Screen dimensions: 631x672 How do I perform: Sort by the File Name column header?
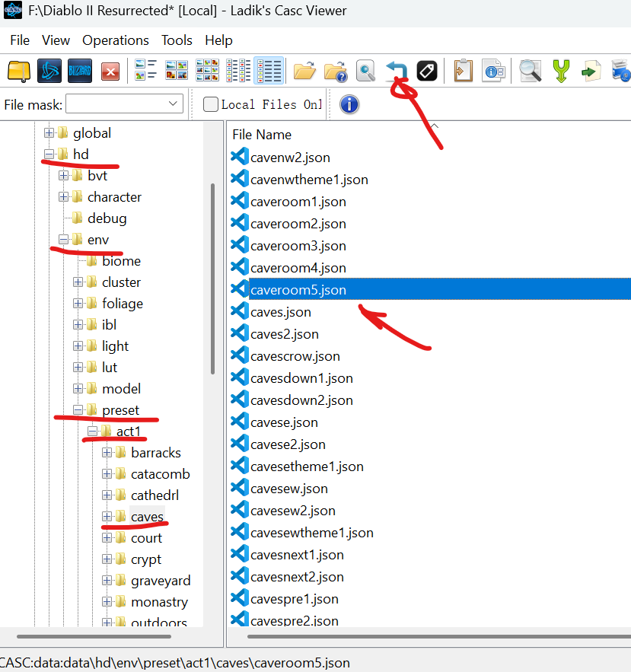[x=262, y=135]
